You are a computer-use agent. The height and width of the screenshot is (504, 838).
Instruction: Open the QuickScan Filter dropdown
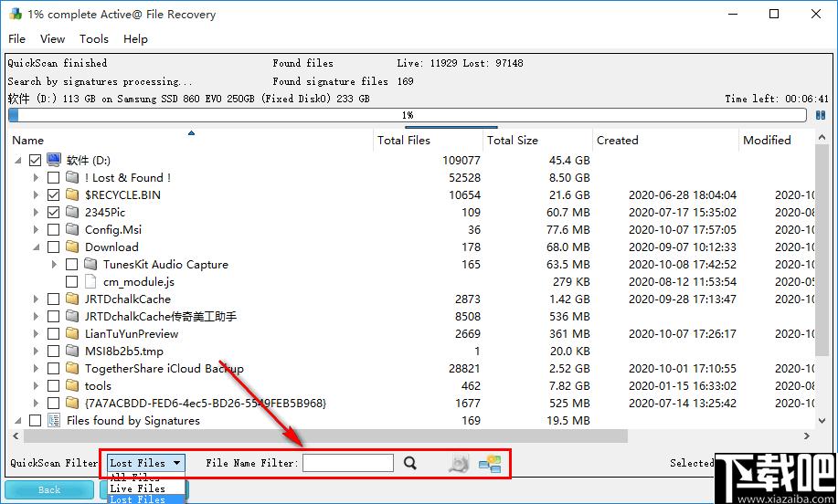pos(146,463)
